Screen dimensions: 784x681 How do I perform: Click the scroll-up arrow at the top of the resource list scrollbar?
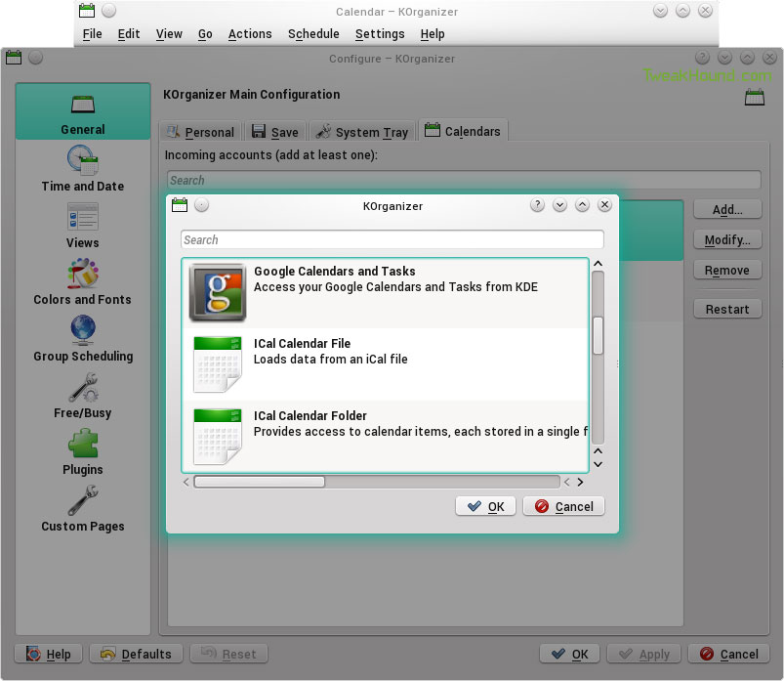tap(598, 264)
